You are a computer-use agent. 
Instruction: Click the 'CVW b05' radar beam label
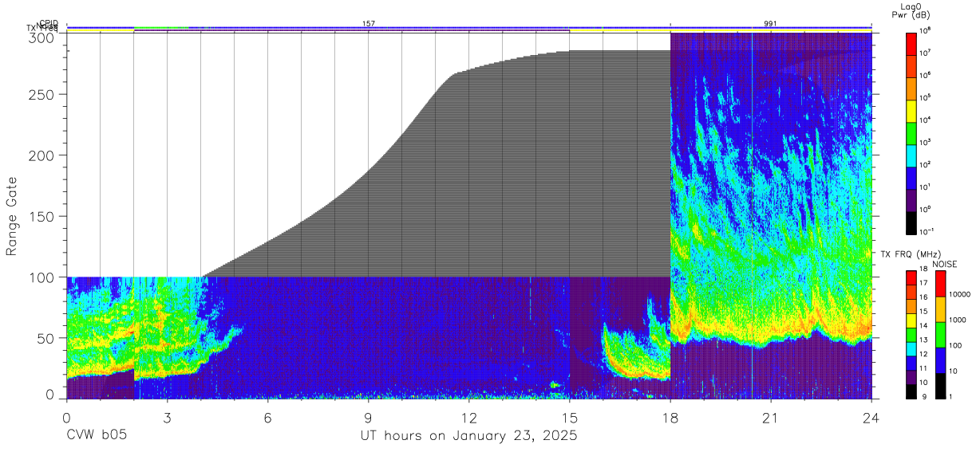(x=96, y=436)
